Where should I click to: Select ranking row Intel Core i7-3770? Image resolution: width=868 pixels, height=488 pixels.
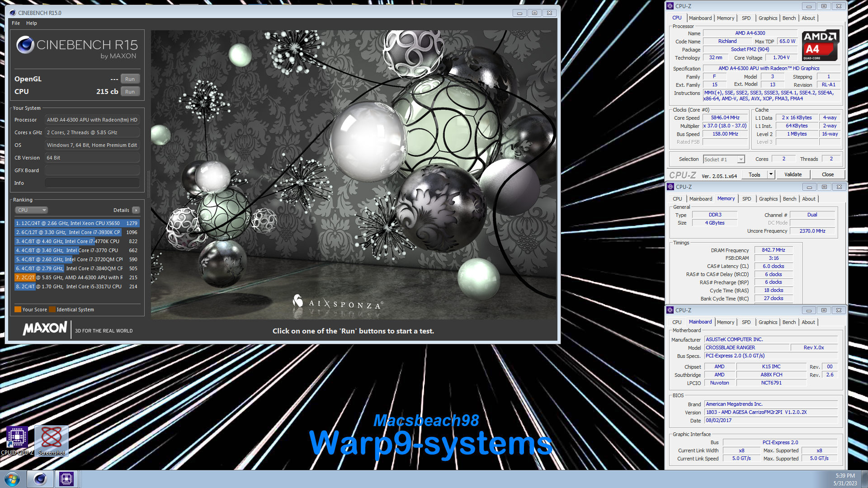pyautogui.click(x=77, y=250)
